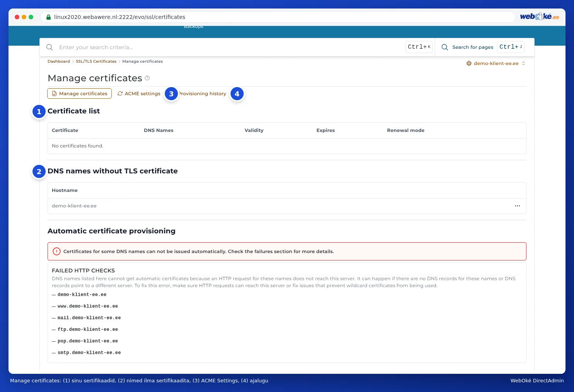This screenshot has height=392, width=574.
Task: Click the Ctrl+K shortcut badge
Action: (x=419, y=47)
